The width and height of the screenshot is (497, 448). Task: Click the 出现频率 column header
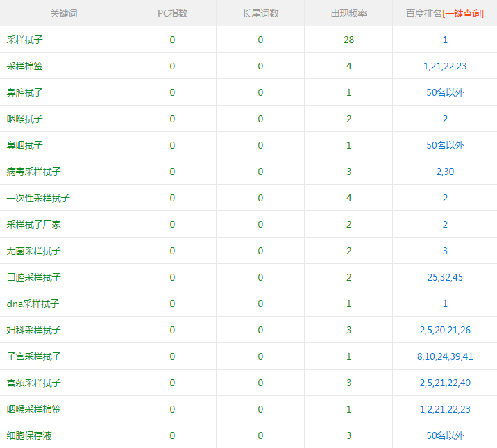pyautogui.click(x=348, y=13)
